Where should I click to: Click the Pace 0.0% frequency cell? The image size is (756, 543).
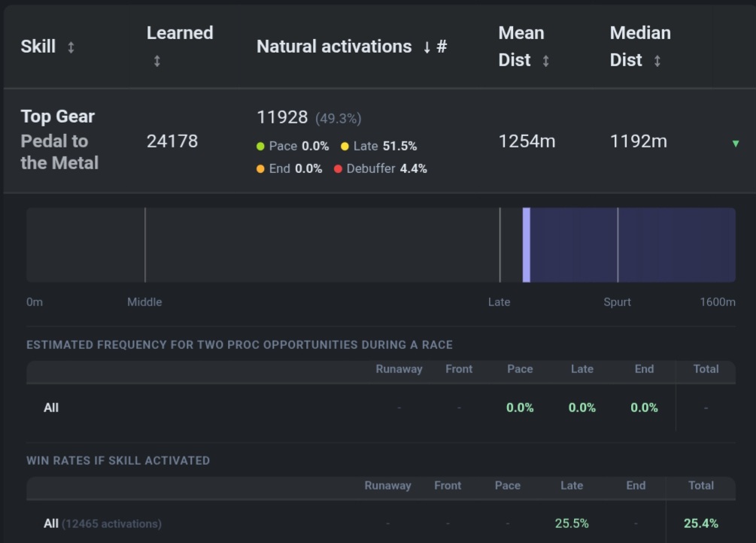pyautogui.click(x=520, y=408)
